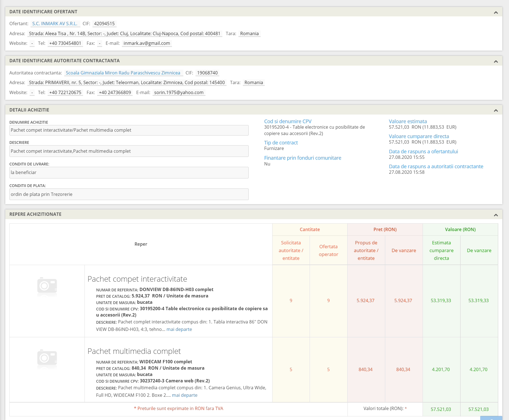Image resolution: width=509 pixels, height=420 pixels.
Task: Click the Conditii de Livrare field
Action: (x=129, y=172)
